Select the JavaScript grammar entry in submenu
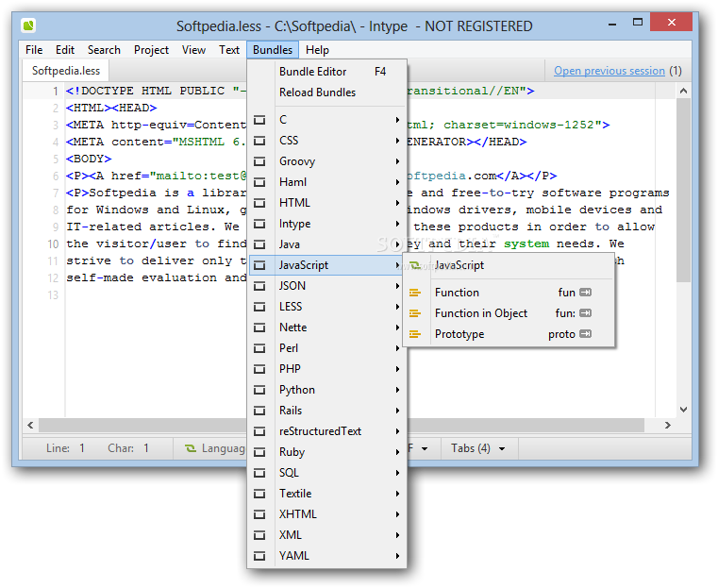The width and height of the screenshot is (718, 588). tap(509, 265)
